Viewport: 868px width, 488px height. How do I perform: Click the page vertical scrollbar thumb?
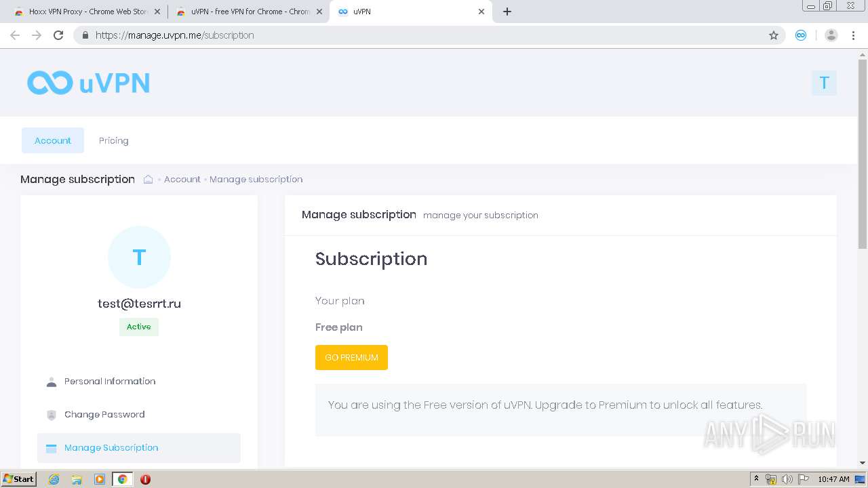click(x=863, y=154)
